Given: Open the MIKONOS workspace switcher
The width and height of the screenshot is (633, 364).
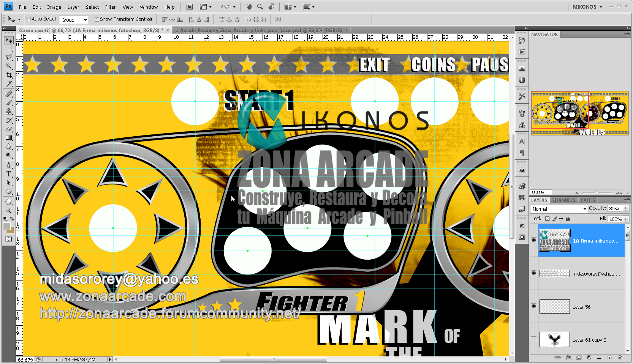Looking at the screenshot, I should coord(587,7).
